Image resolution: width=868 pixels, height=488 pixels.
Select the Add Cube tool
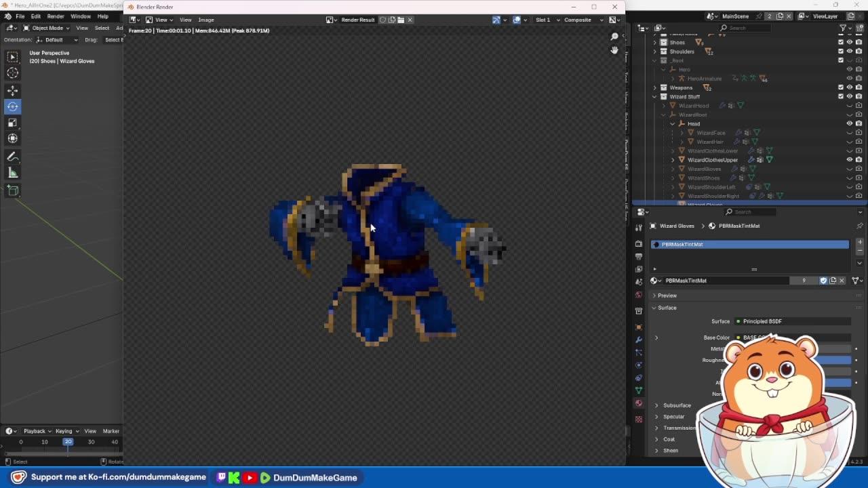12,190
